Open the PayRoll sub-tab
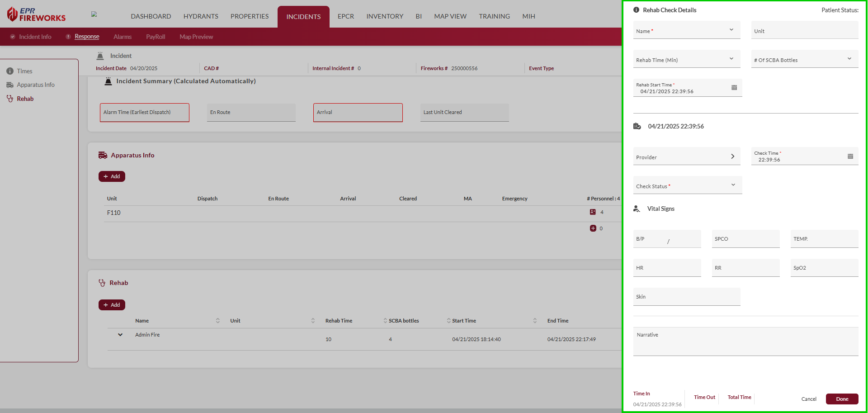The height and width of the screenshot is (413, 868). point(156,37)
